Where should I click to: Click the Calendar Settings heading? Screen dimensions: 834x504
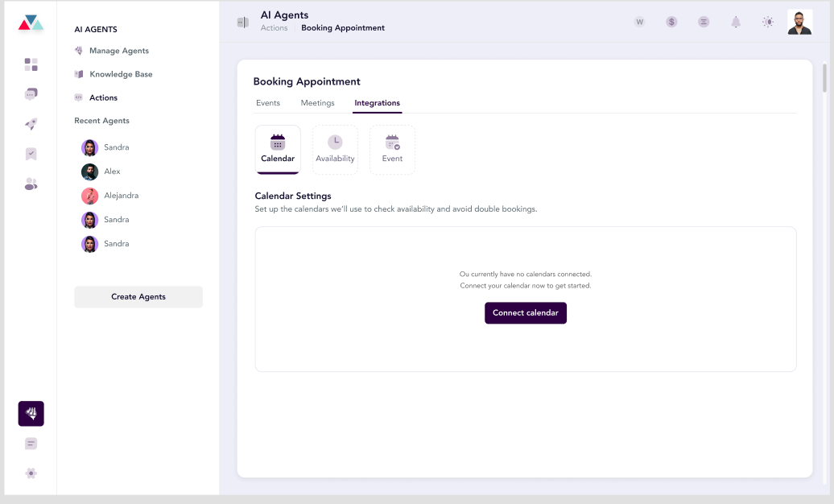[293, 196]
